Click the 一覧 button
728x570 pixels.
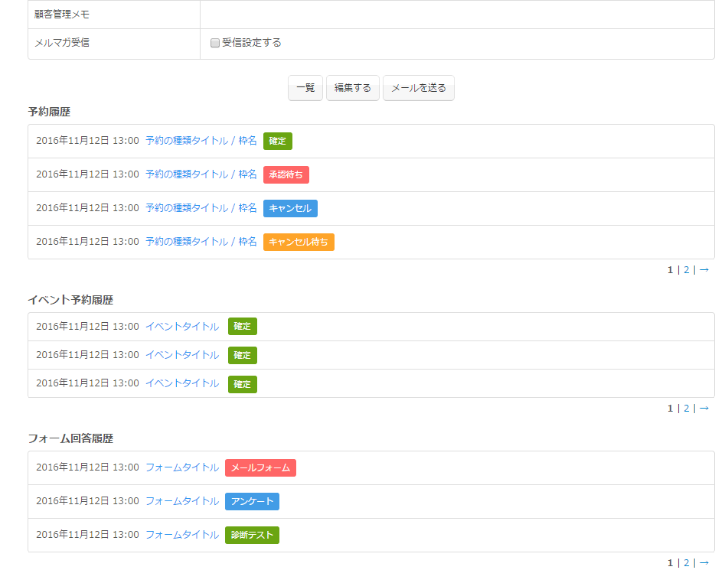click(x=305, y=88)
